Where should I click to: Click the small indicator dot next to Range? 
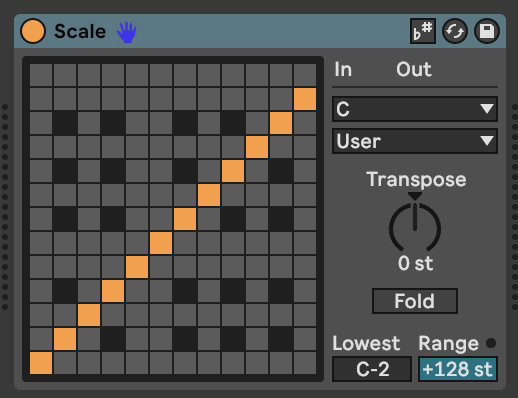pyautogui.click(x=491, y=343)
